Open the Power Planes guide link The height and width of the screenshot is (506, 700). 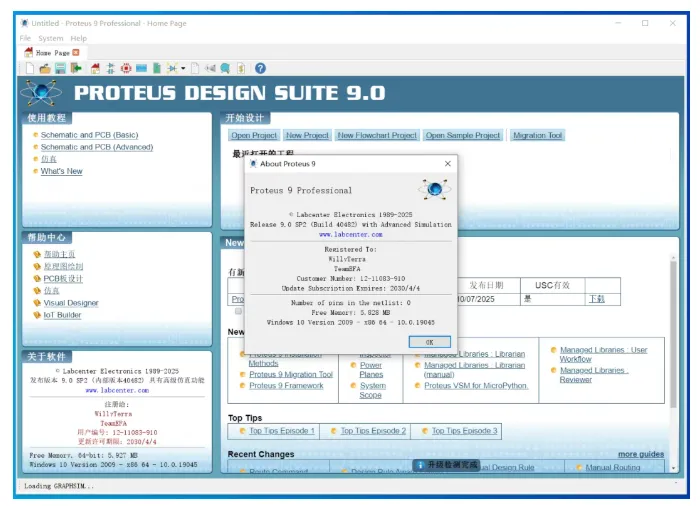coord(371,370)
